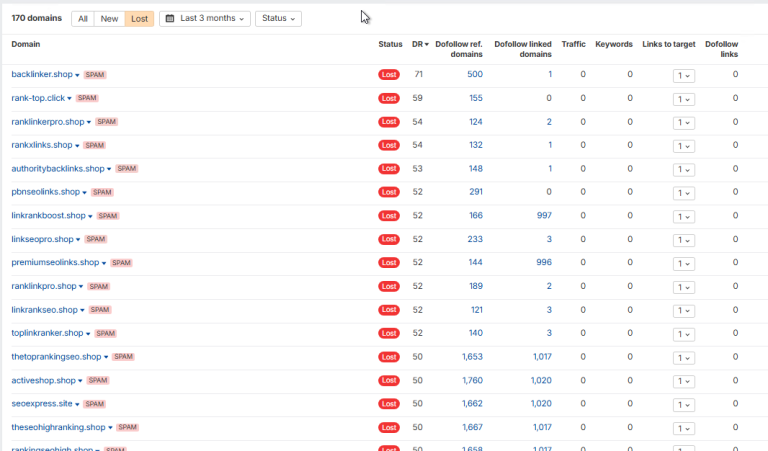The image size is (768, 451).
Task: Click the SPAM badge beside activeshop.shop
Action: (98, 380)
